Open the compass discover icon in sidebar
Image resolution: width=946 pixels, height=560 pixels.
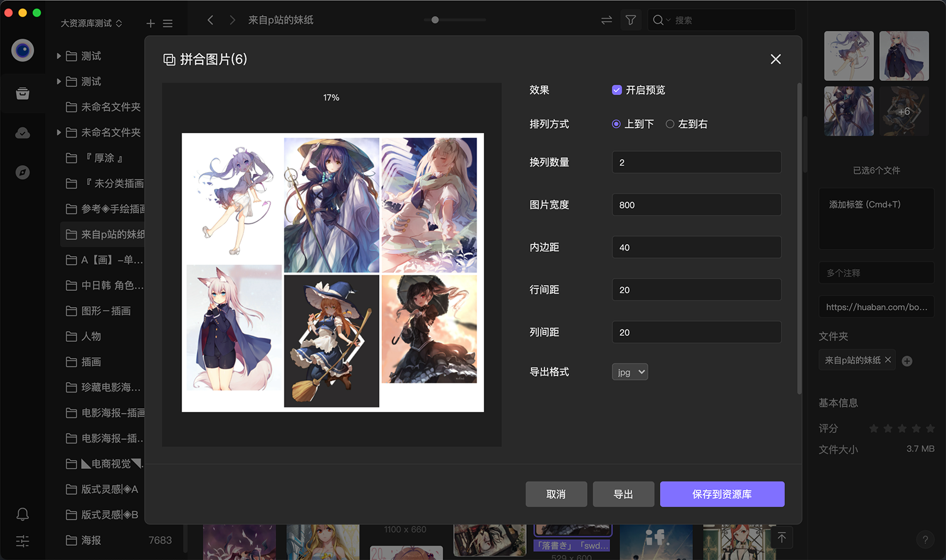pos(22,172)
